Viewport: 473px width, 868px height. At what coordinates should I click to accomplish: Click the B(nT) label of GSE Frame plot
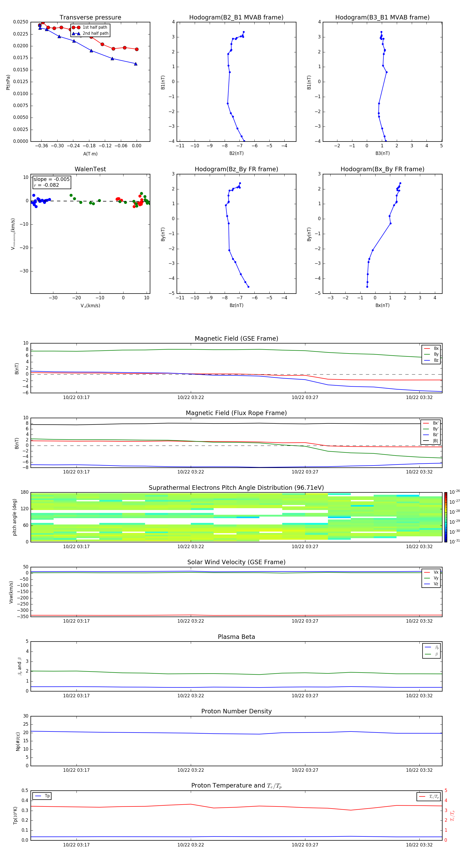(x=17, y=369)
